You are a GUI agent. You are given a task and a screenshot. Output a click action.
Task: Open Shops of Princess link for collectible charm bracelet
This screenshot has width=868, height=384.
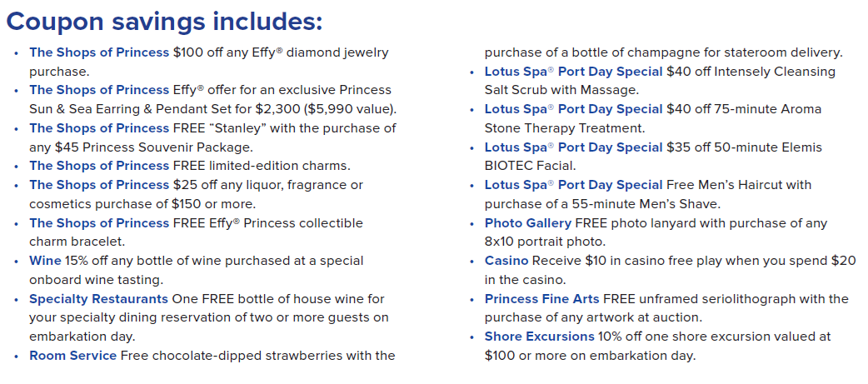pos(99,223)
